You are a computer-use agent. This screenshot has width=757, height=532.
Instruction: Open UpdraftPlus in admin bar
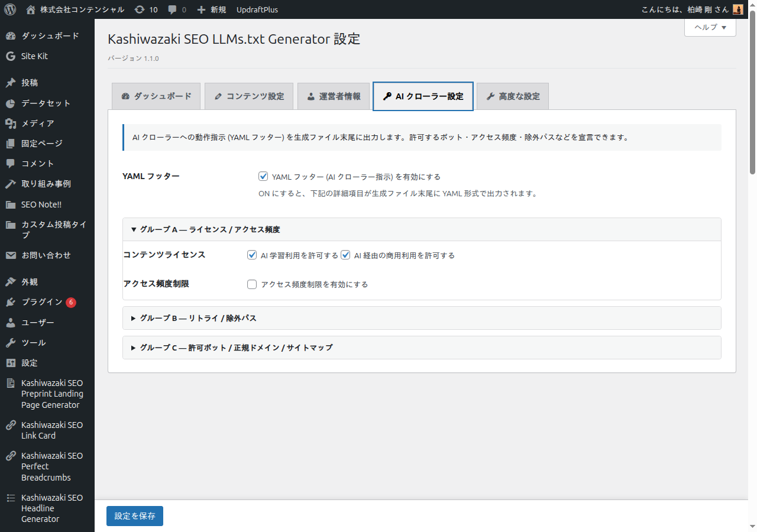[257, 9]
